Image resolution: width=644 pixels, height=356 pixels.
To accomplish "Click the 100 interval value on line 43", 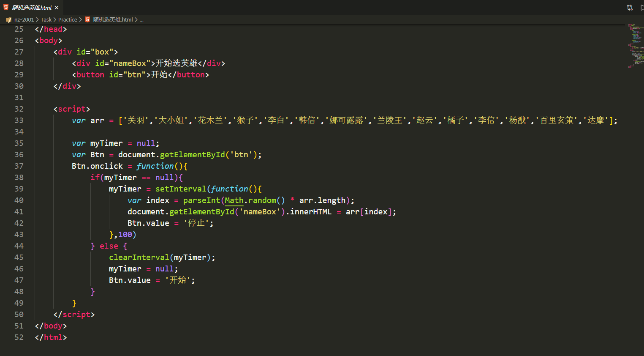I will point(125,235).
